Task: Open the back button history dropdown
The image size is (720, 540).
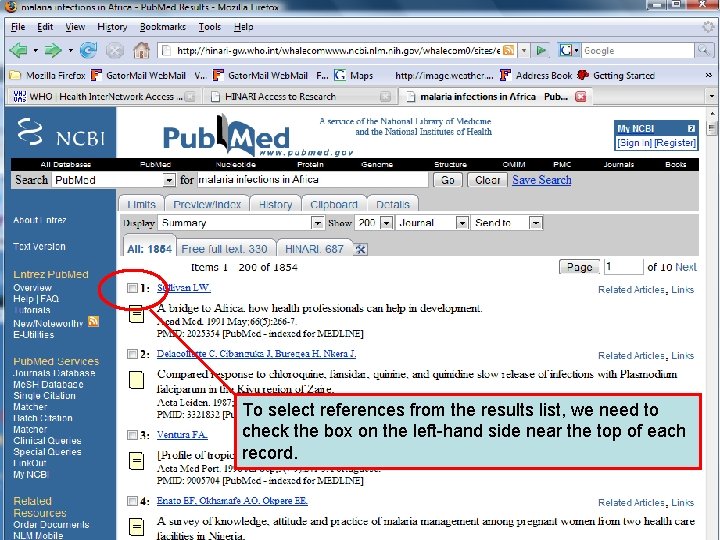Action: (x=35, y=51)
